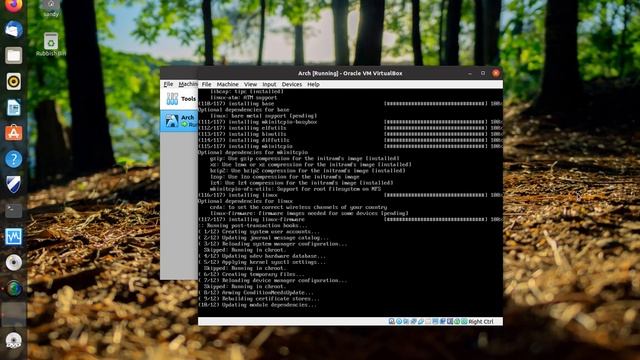Click the globe icon in the dock
Image resolution: width=640 pixels, height=360 pixels.
click(13, 288)
